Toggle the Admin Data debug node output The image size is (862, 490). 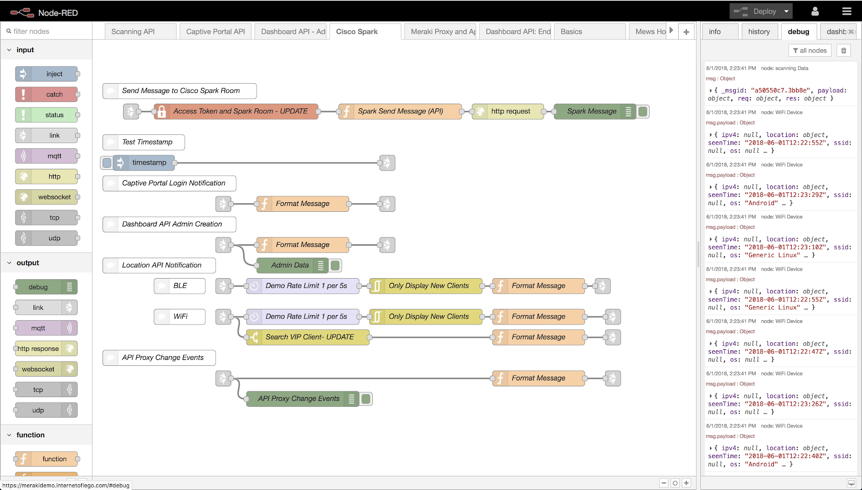(x=335, y=266)
